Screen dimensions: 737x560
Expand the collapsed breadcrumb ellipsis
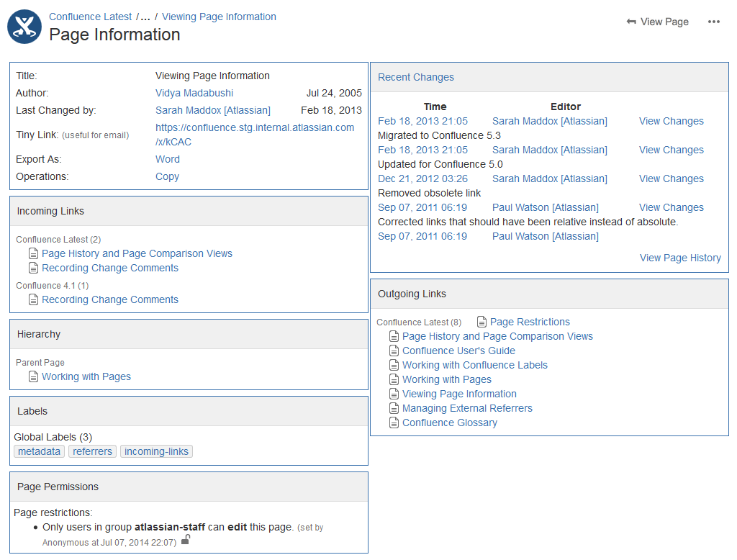pyautogui.click(x=145, y=17)
